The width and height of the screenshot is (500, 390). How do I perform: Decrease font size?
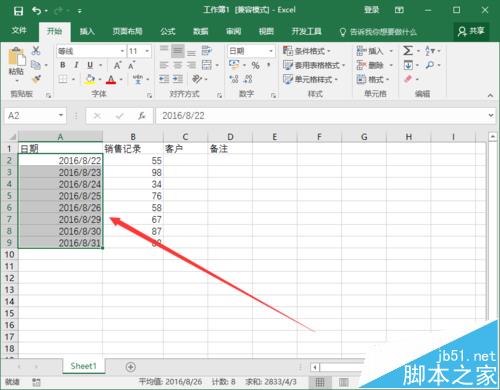[x=131, y=65]
